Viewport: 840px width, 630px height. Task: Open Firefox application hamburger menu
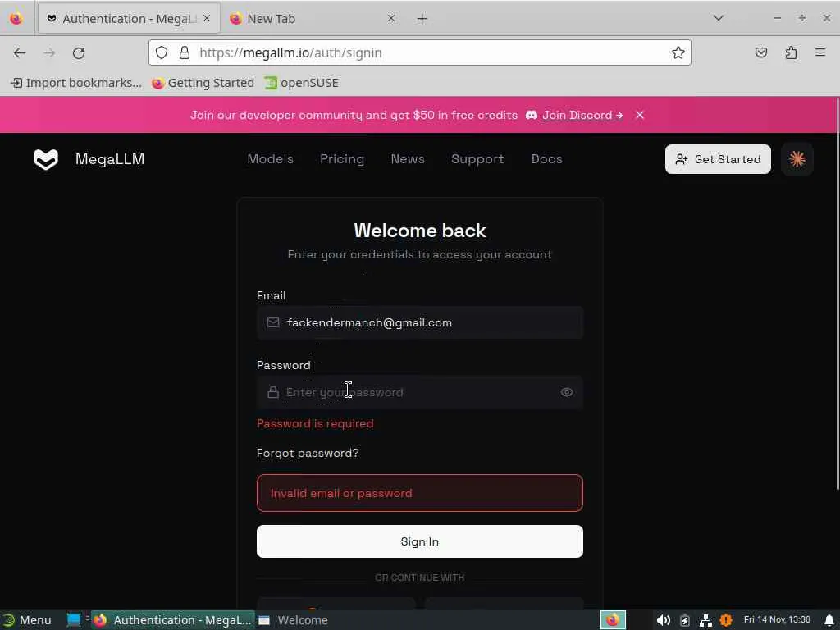coord(820,52)
